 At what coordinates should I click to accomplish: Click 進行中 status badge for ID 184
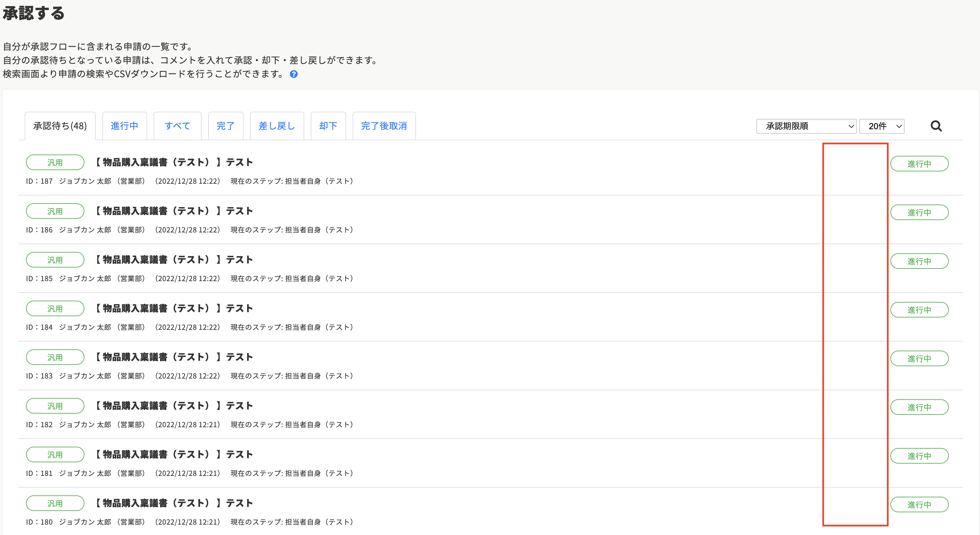pyautogui.click(x=919, y=310)
